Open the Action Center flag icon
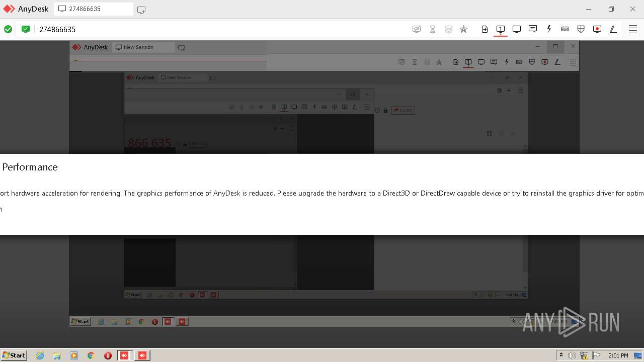The width and height of the screenshot is (644, 362). (x=596, y=355)
